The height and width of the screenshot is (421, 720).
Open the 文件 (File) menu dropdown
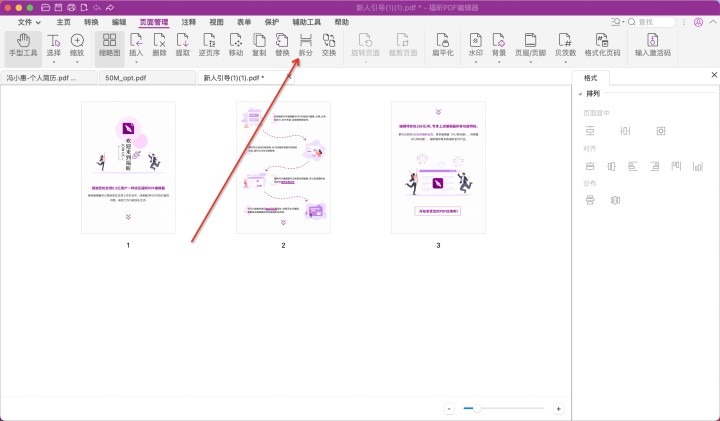(30, 21)
